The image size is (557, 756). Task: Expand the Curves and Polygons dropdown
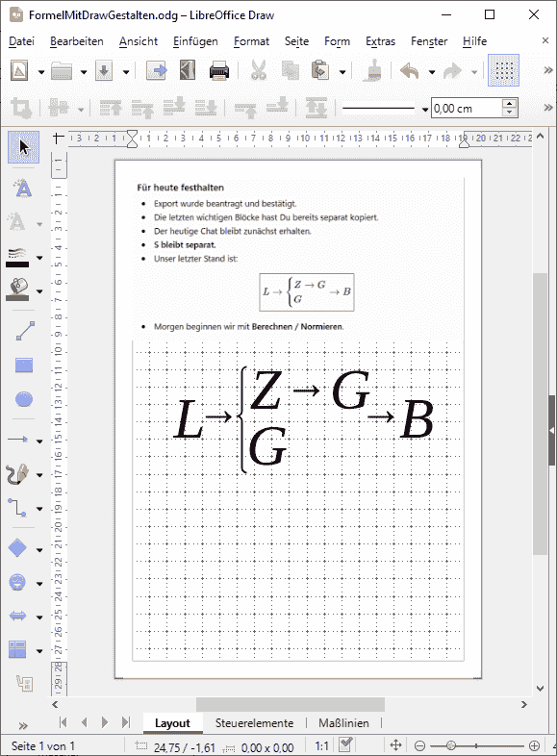click(39, 475)
